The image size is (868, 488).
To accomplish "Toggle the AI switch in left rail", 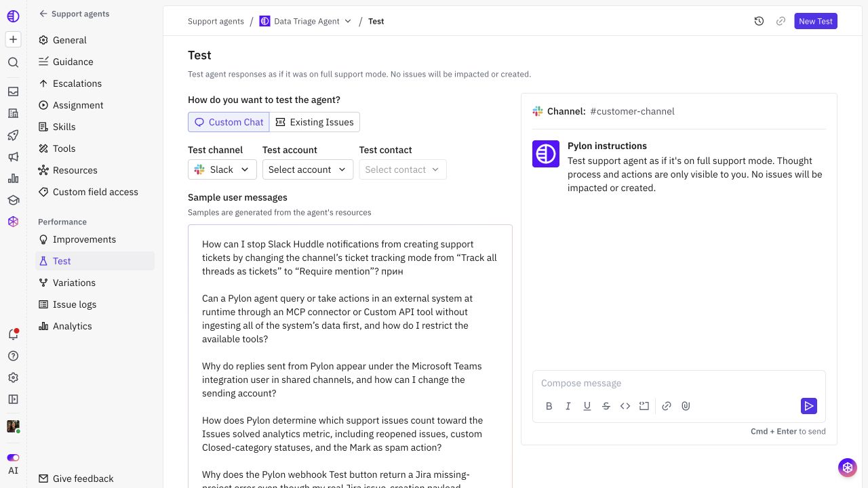I will tap(13, 457).
